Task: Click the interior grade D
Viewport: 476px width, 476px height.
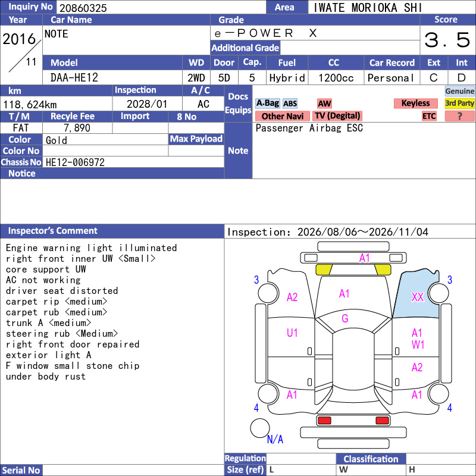Action: tap(462, 78)
